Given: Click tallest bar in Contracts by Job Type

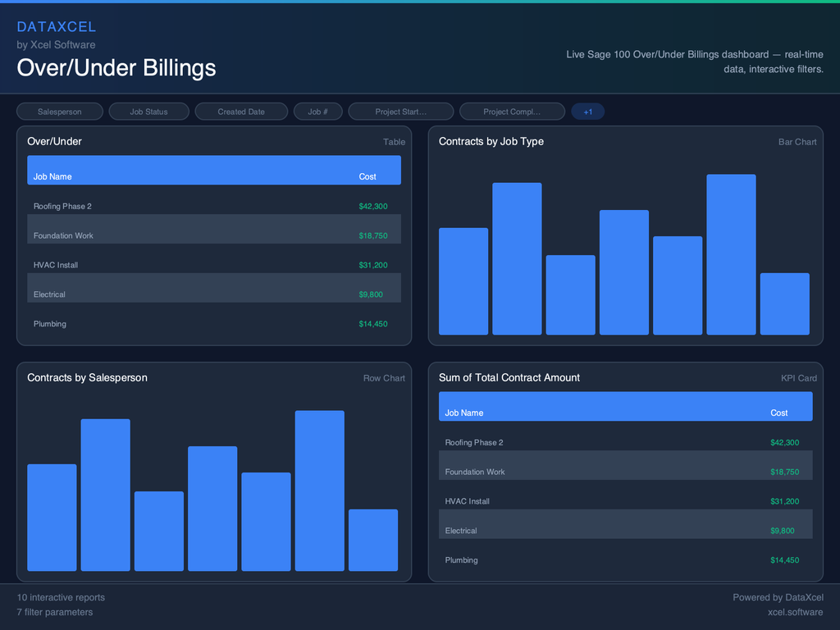Looking at the screenshot, I should pyautogui.click(x=731, y=254).
